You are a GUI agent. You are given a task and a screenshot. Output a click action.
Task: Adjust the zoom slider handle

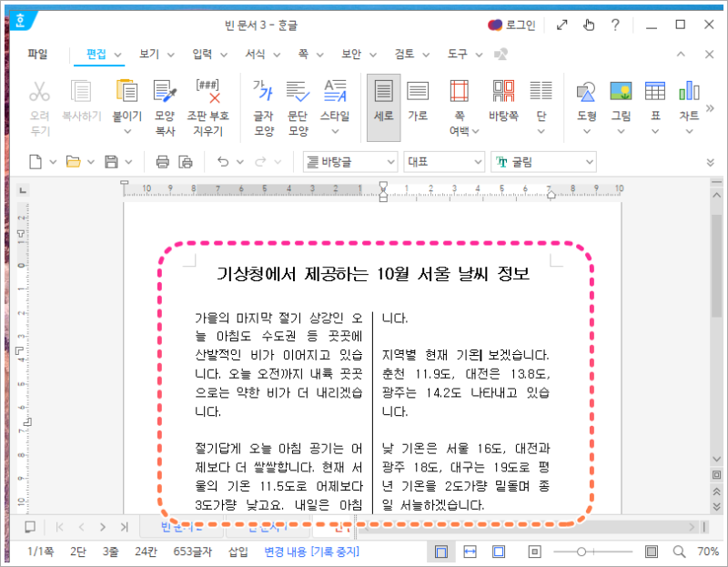[x=581, y=552]
